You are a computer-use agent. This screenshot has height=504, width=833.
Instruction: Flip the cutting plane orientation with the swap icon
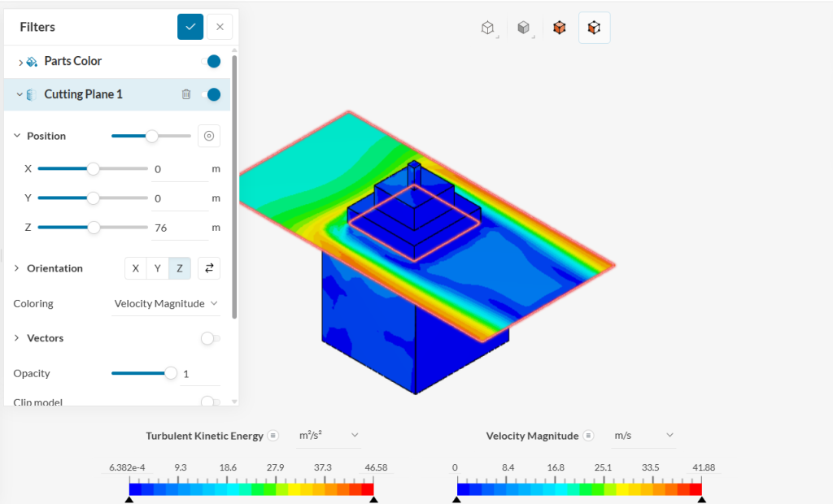coord(209,268)
